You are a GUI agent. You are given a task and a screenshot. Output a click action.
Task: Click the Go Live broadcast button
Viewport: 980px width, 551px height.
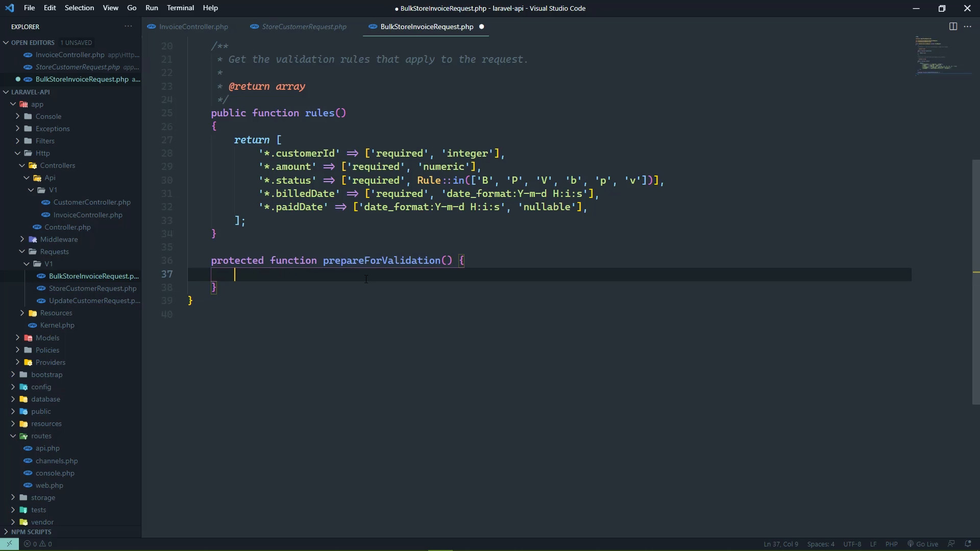coord(923,544)
